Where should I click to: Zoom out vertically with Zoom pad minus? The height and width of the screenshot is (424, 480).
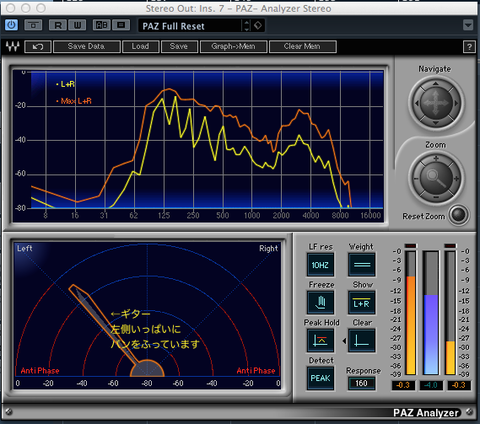pos(436,198)
